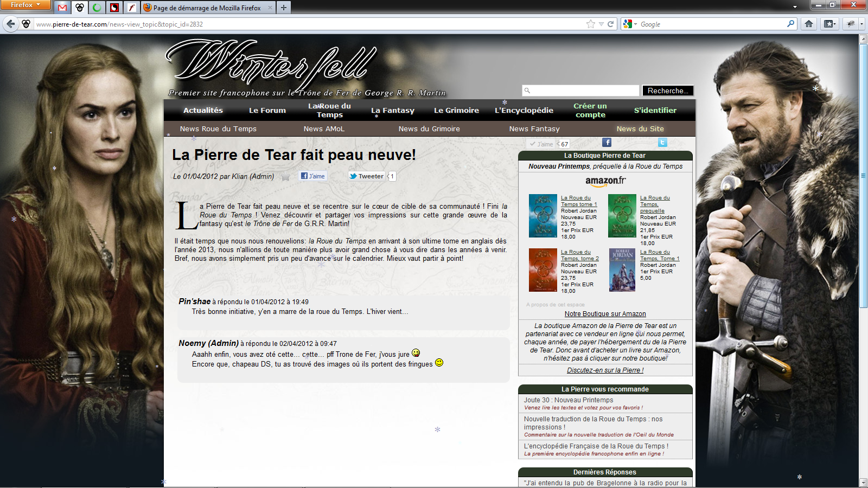Go to La Roue du Temps section
This screenshot has height=488, width=868.
point(329,110)
